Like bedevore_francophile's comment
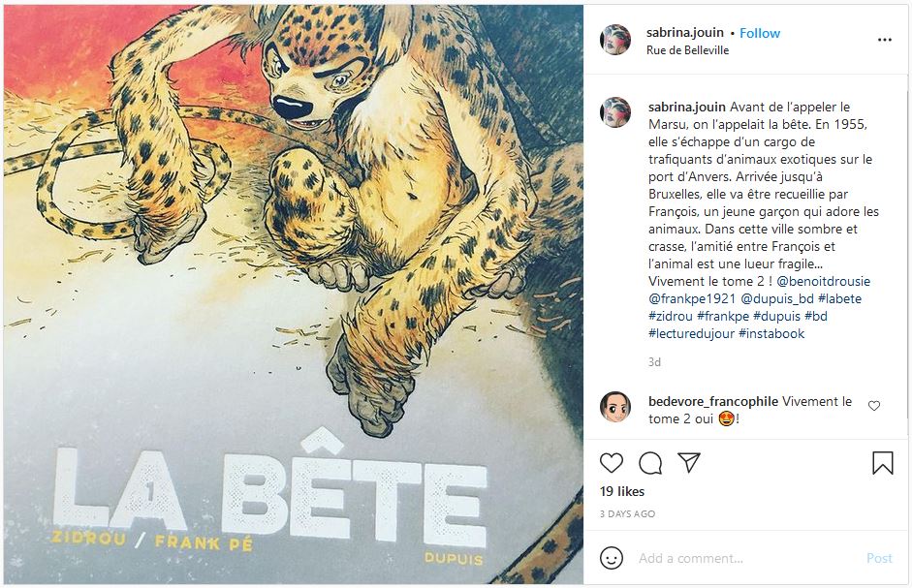 874,406
